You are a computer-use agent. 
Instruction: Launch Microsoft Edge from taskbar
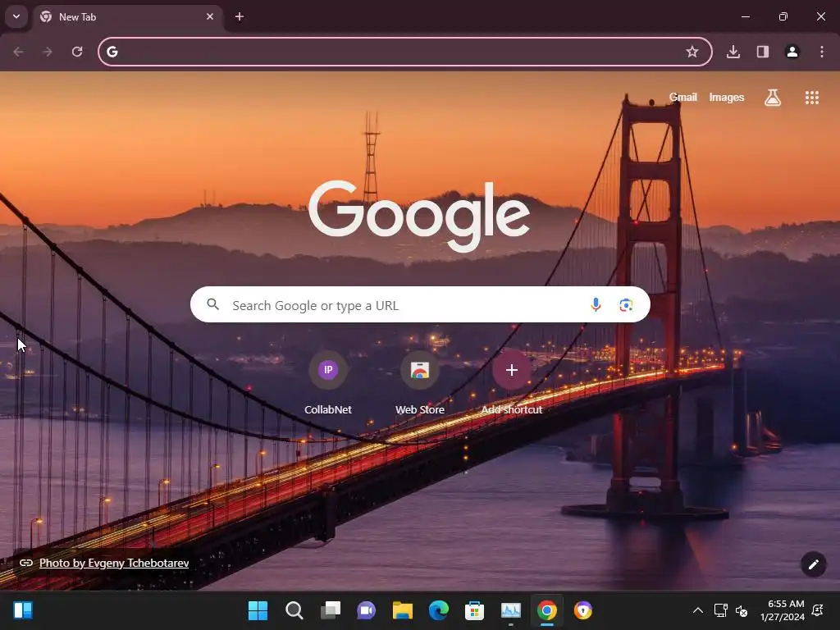click(x=438, y=610)
